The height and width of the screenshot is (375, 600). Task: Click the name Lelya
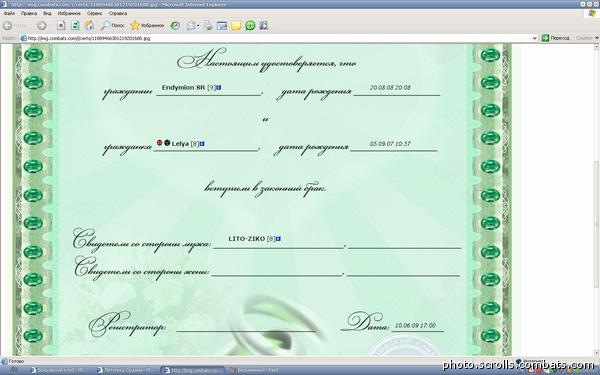coord(180,144)
